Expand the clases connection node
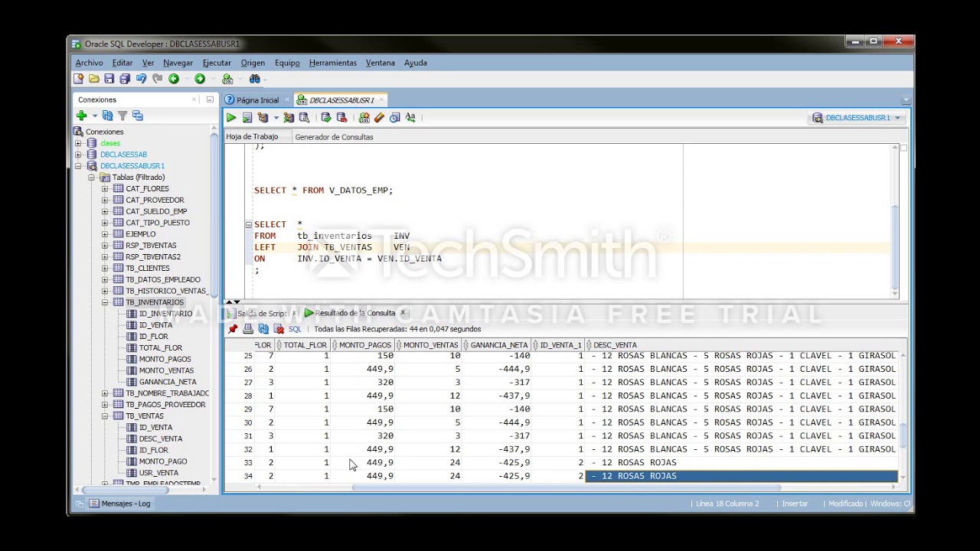This screenshot has width=980, height=551. [78, 143]
